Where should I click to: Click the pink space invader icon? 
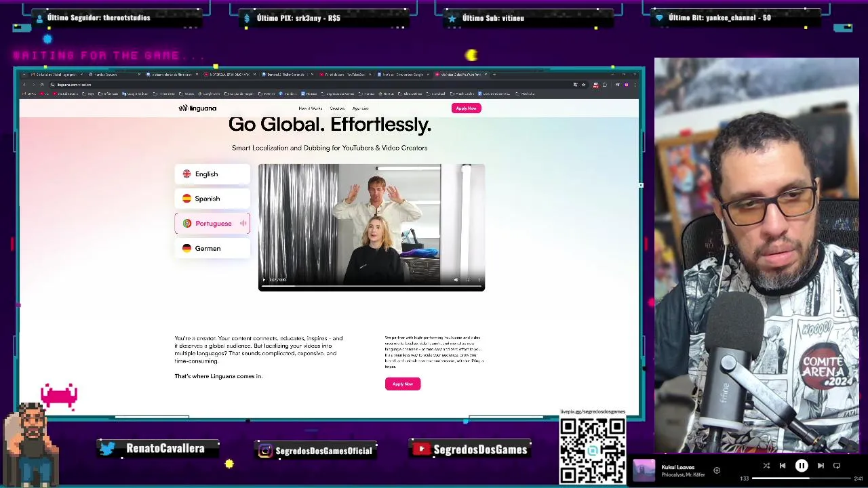59,395
